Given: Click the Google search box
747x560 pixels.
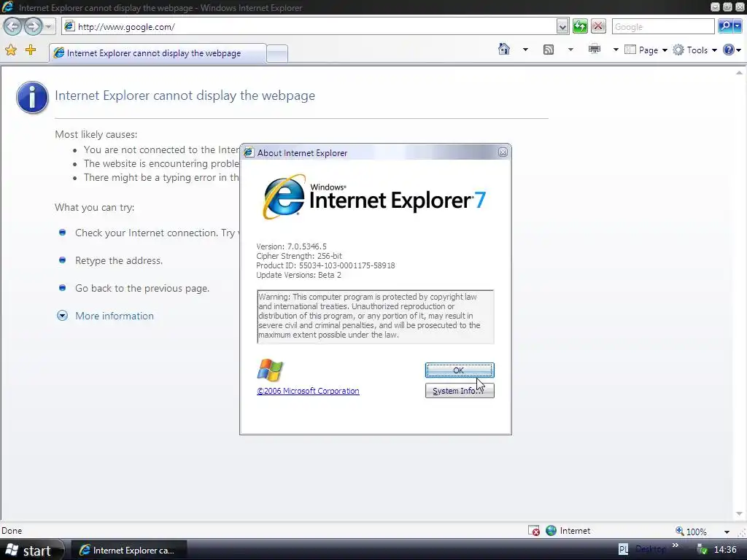Looking at the screenshot, I should (x=663, y=27).
